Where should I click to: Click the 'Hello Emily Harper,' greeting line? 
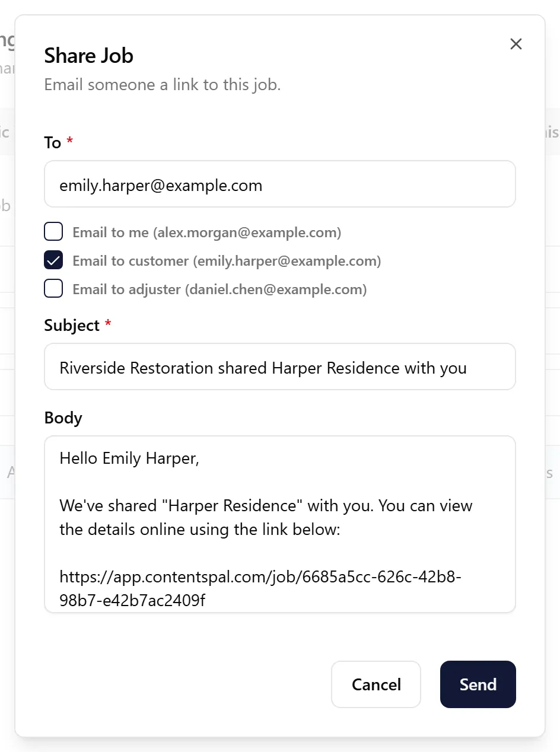[x=129, y=458]
